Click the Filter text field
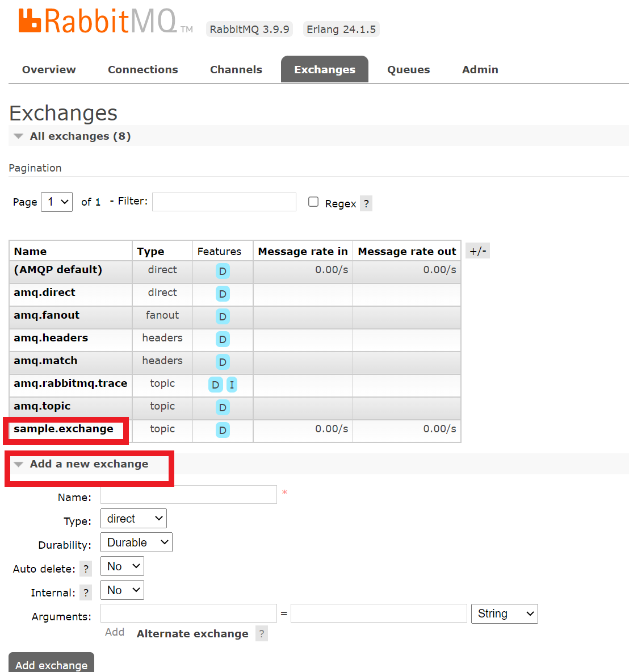 224,202
